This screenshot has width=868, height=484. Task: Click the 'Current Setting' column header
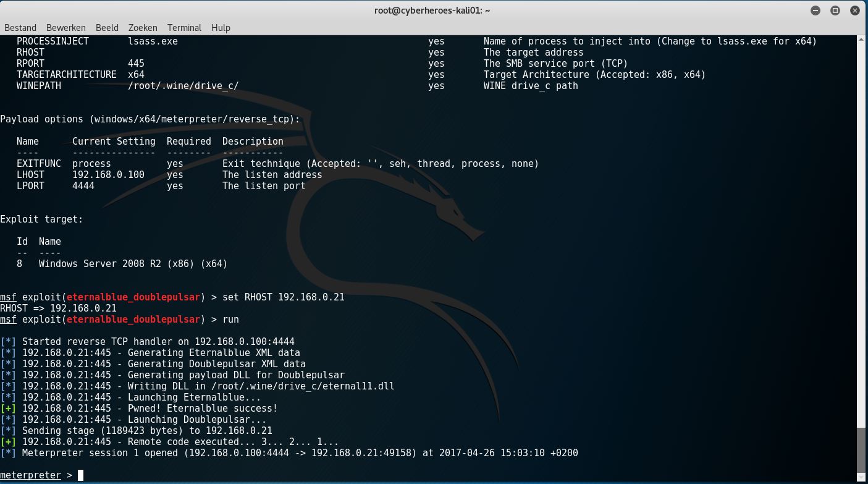point(114,142)
